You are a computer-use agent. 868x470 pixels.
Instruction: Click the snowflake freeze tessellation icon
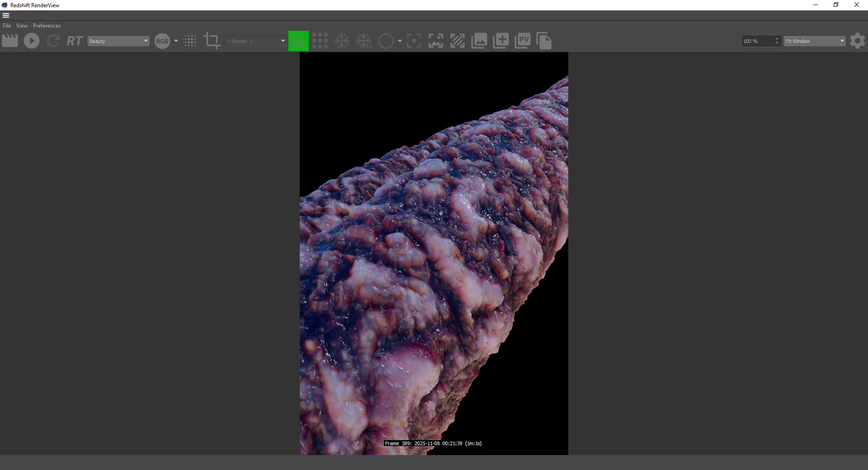coord(342,41)
